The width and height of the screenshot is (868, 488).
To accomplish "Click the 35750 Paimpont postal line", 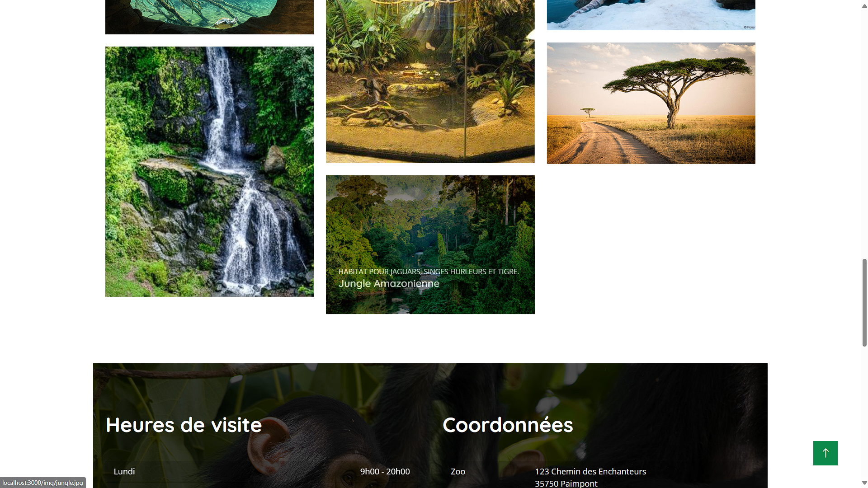I will pos(566,483).
